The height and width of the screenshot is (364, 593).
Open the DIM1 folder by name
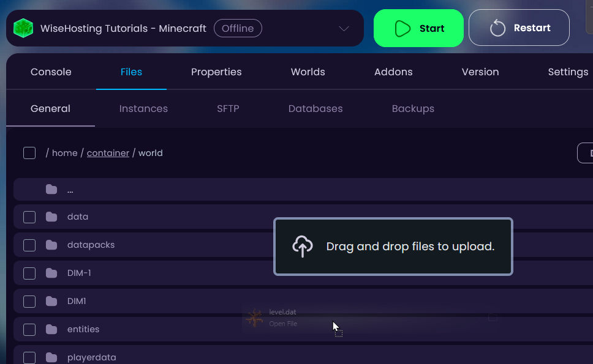click(x=77, y=301)
